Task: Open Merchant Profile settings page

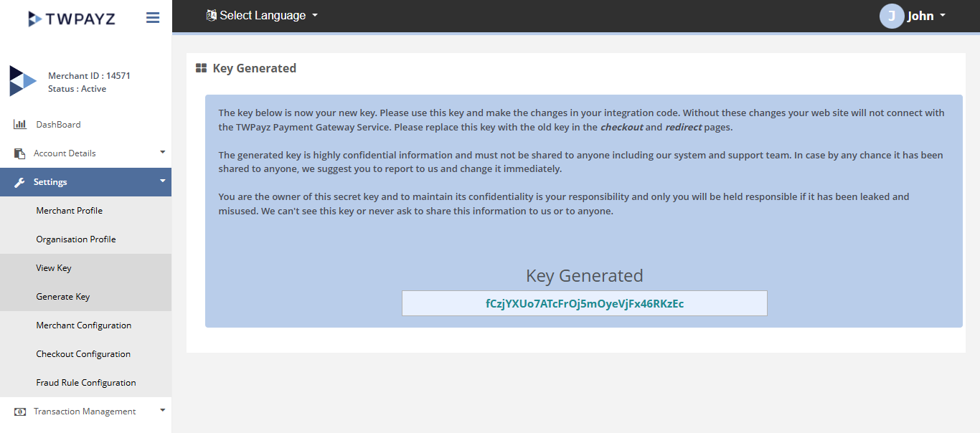Action: [x=70, y=211]
